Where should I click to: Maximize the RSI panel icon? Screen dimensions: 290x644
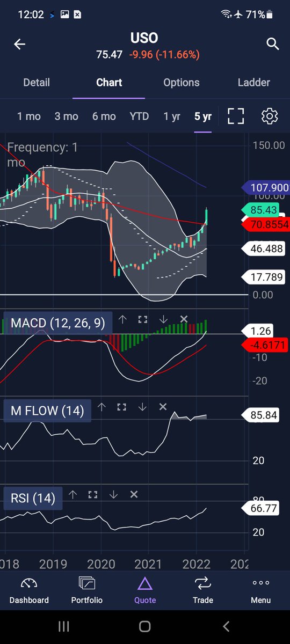coord(93,495)
